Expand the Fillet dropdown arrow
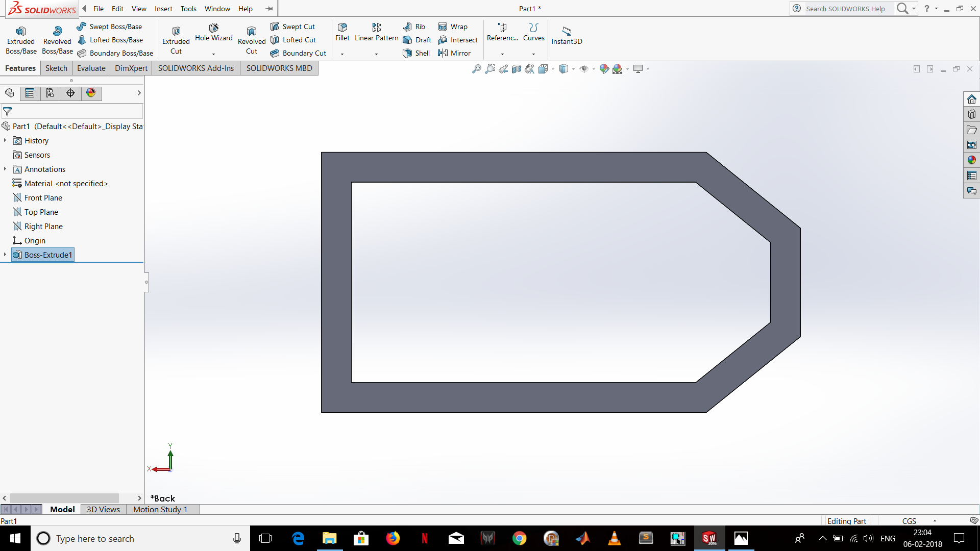This screenshot has width=980, height=551. tap(342, 54)
